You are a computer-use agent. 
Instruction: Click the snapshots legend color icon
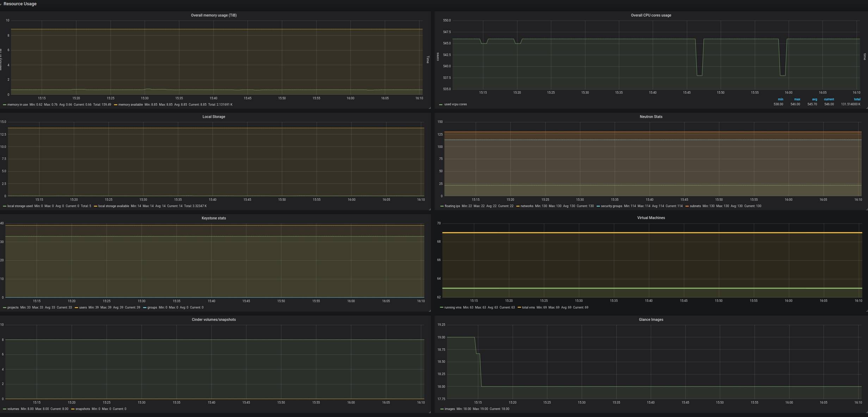point(73,409)
